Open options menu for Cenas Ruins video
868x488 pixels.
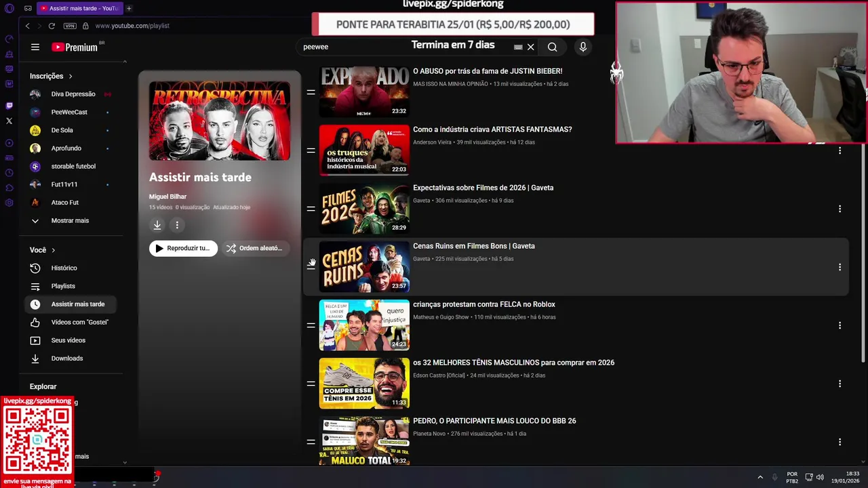pyautogui.click(x=840, y=267)
